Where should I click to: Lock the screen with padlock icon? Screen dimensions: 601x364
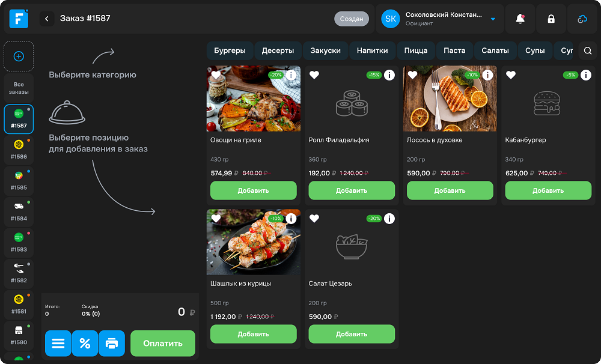pyautogui.click(x=551, y=19)
